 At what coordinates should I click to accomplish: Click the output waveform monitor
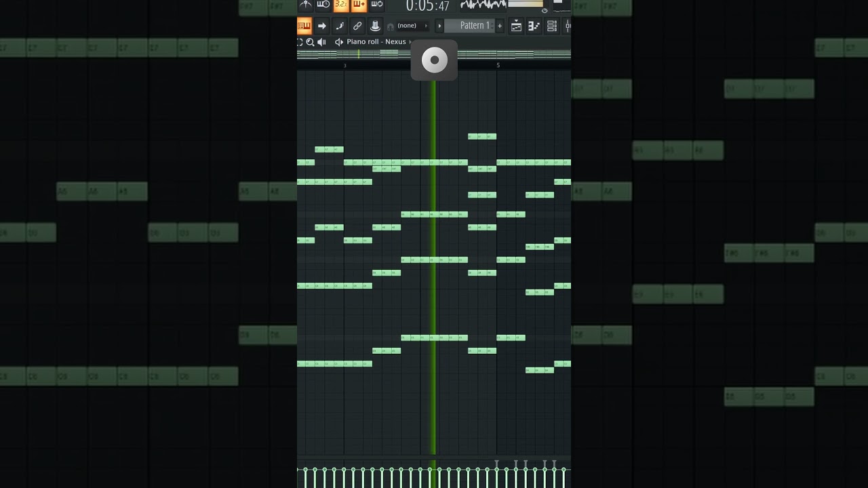tap(483, 5)
